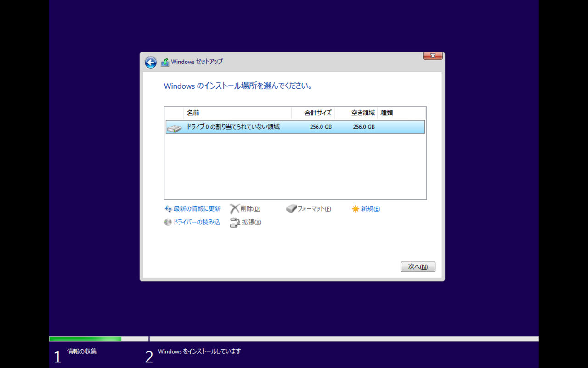Click the extend-partition icon next to 拡張(X)
The width and height of the screenshot is (588, 368).
click(x=235, y=223)
